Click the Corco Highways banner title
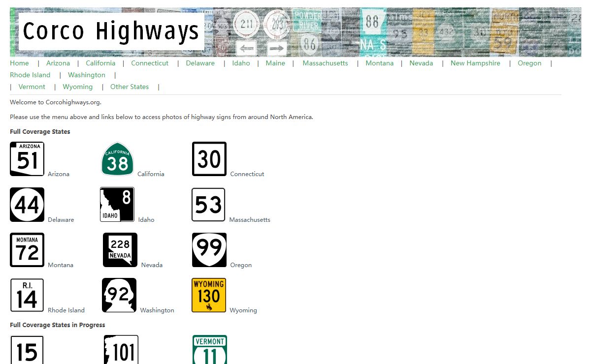Screen dimensions: 591x364 111,31
